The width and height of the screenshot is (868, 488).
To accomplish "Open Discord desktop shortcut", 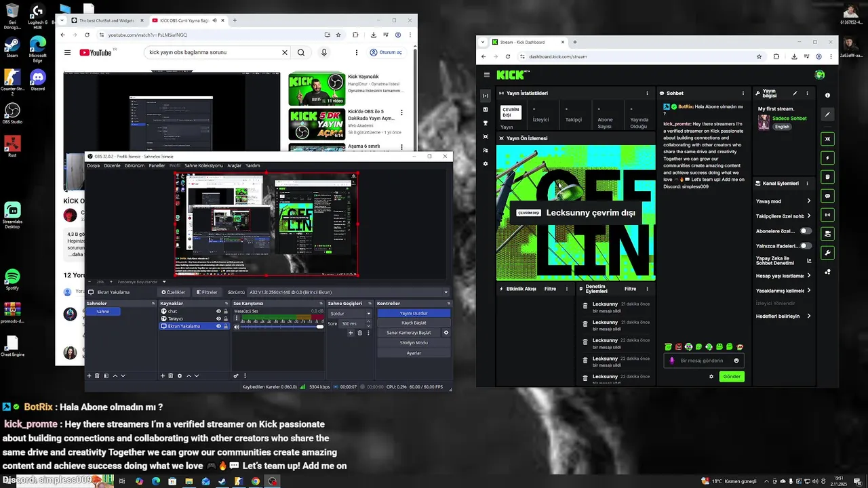I will (37, 79).
